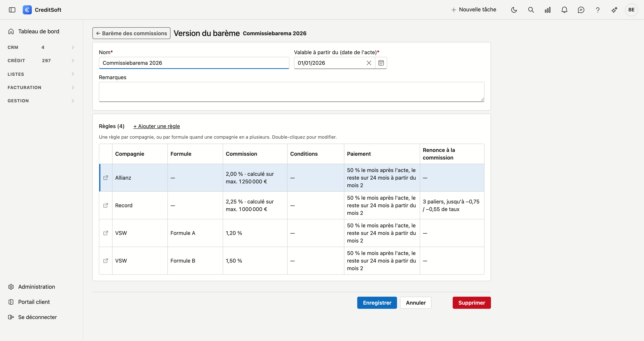This screenshot has height=341, width=644.
Task: Click into the Remarques text area
Action: pos(292,92)
